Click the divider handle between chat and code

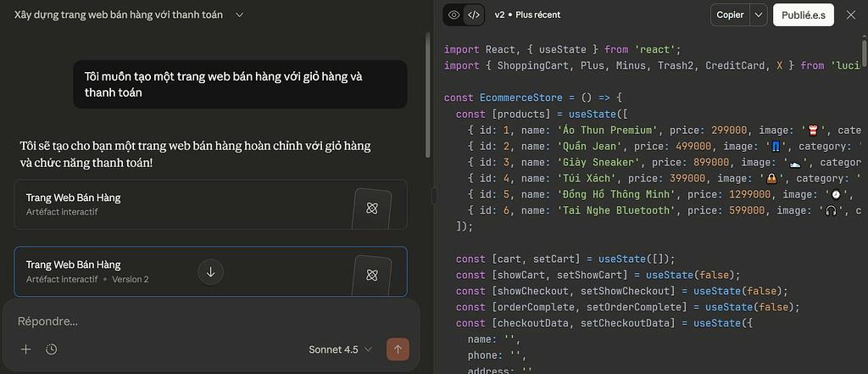(434, 195)
